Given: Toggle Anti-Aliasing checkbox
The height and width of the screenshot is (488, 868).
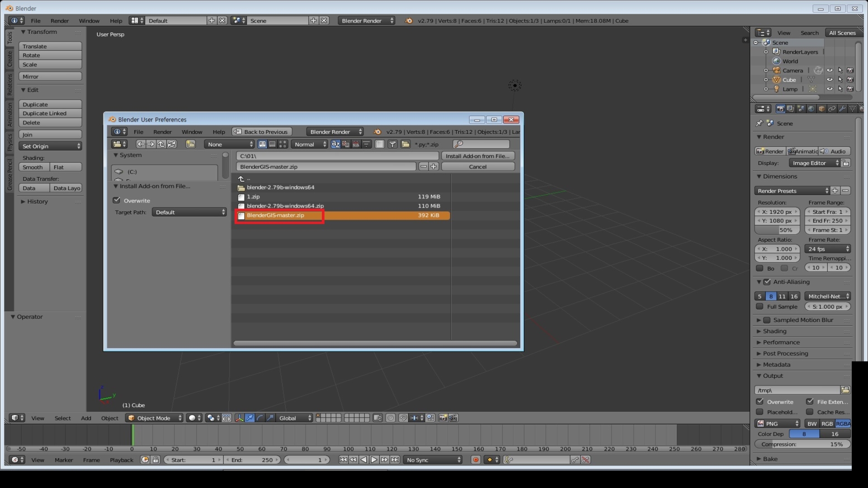Looking at the screenshot, I should pos(767,282).
